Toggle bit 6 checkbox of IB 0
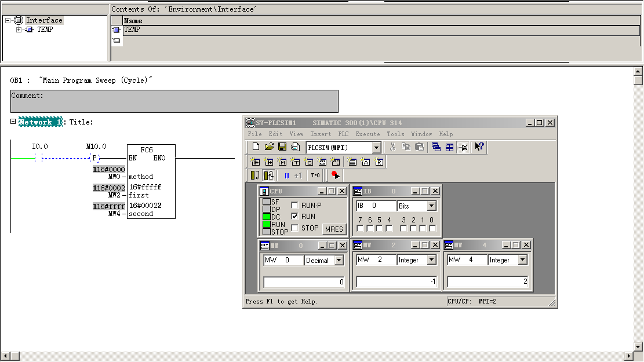Image resolution: width=644 pixels, height=362 pixels. [370, 229]
